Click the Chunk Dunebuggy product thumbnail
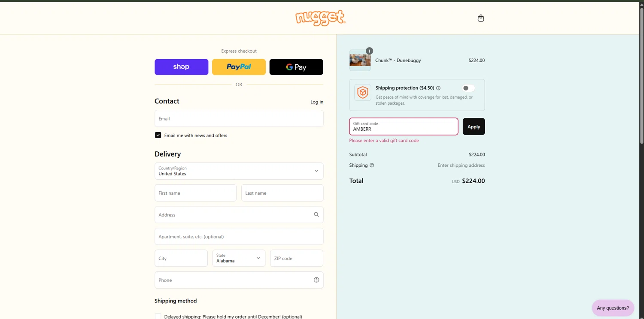This screenshot has height=319, width=644. pyautogui.click(x=360, y=60)
